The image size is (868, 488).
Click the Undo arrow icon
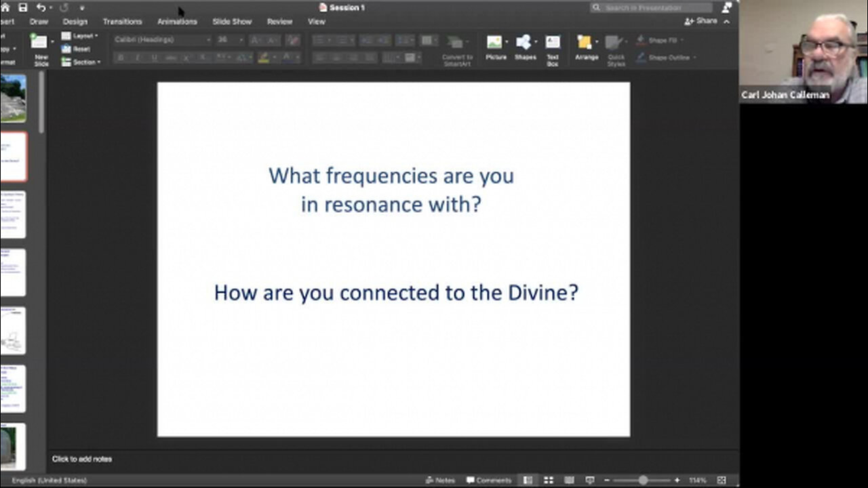(x=41, y=7)
